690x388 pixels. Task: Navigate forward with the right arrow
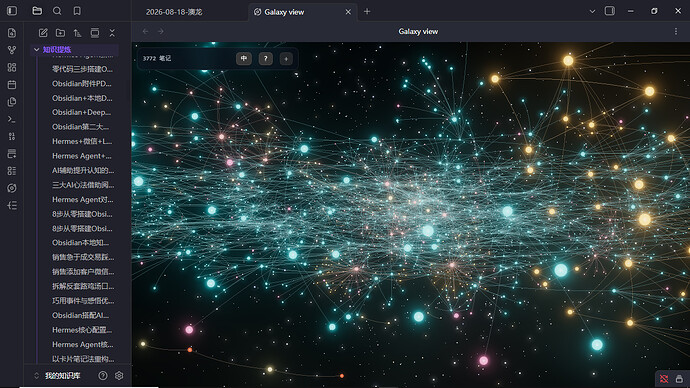coord(161,32)
